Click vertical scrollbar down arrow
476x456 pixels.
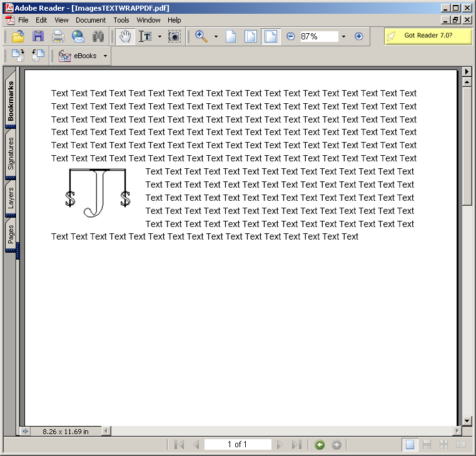(467, 421)
